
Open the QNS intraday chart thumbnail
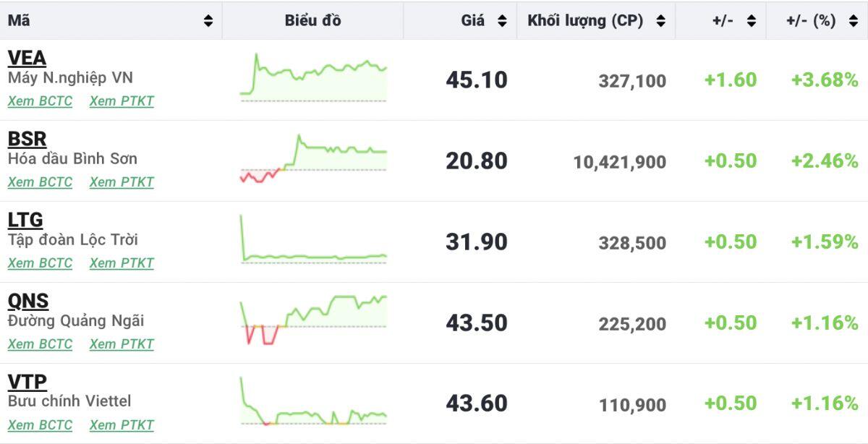(313, 320)
